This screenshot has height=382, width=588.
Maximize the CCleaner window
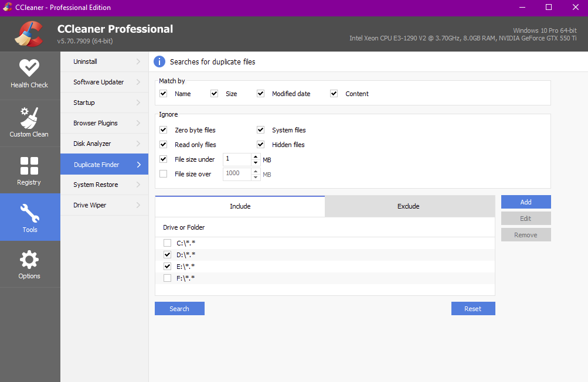[549, 7]
